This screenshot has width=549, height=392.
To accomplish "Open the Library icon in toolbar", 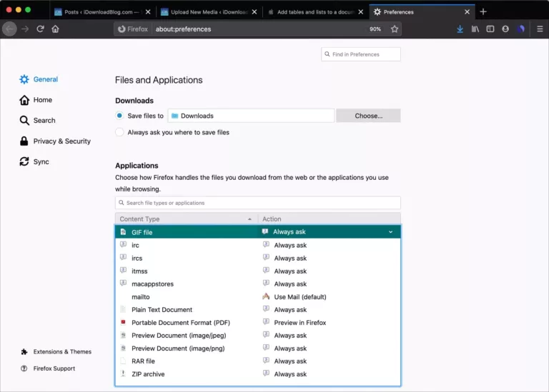I will (x=475, y=29).
